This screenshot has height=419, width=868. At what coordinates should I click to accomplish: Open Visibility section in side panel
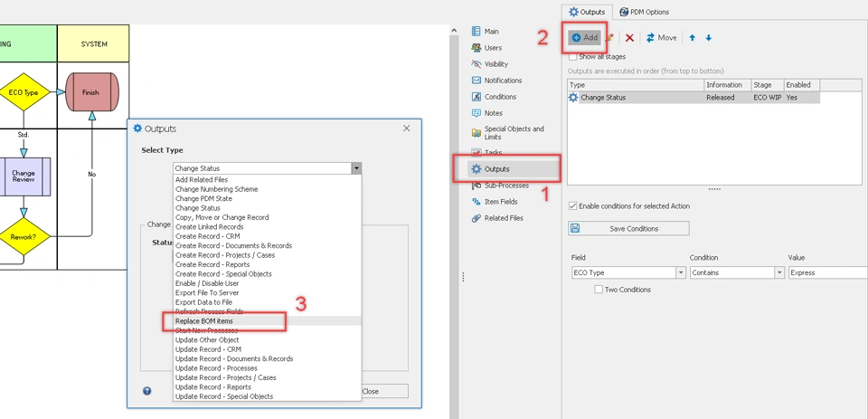[x=495, y=64]
